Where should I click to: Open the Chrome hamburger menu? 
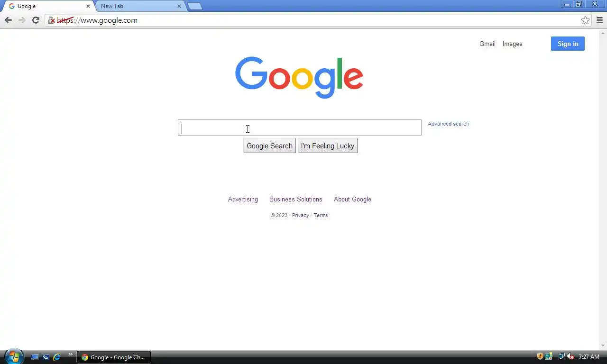tap(599, 20)
